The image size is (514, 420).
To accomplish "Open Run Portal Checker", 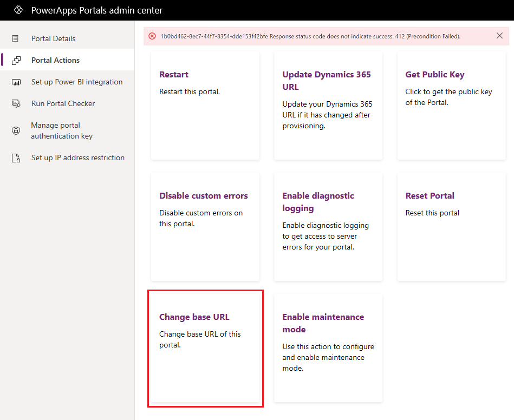I will coord(67,103).
